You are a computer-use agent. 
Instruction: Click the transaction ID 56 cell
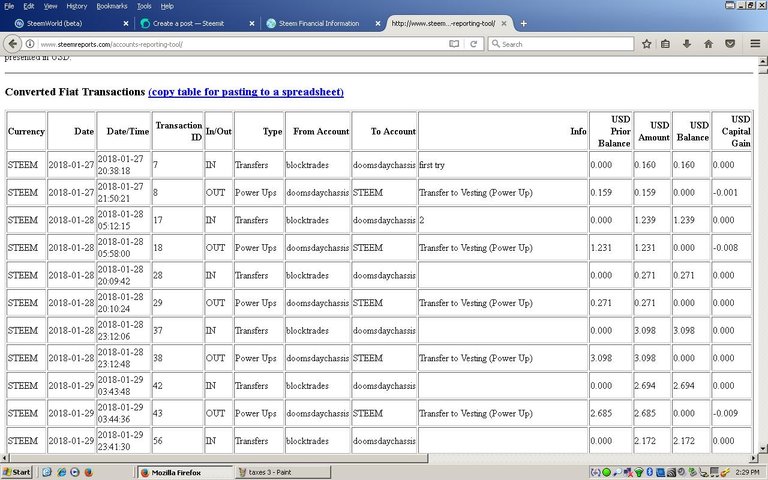pyautogui.click(x=178, y=440)
